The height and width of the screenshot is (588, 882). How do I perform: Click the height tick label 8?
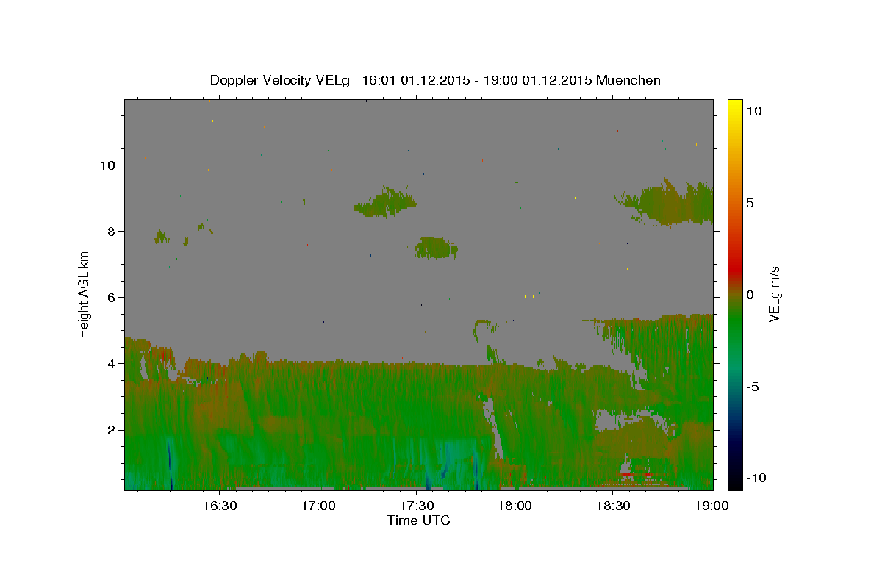(112, 231)
